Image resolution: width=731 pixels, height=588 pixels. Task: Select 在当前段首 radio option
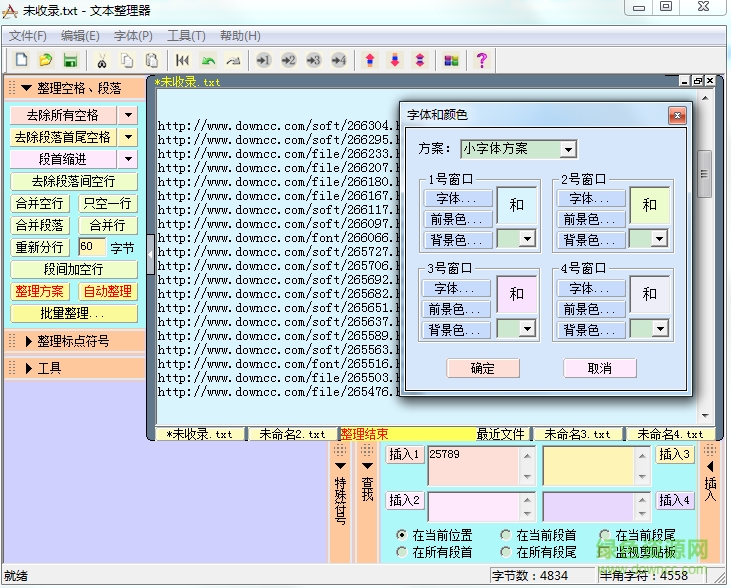pyautogui.click(x=506, y=536)
